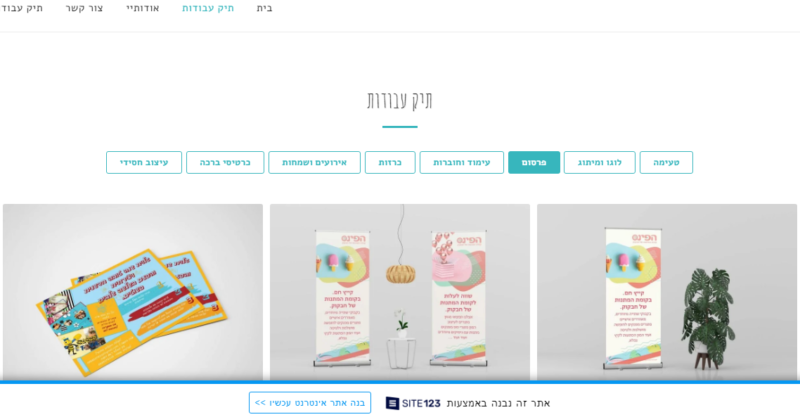Choose the כרזות category

click(x=390, y=162)
